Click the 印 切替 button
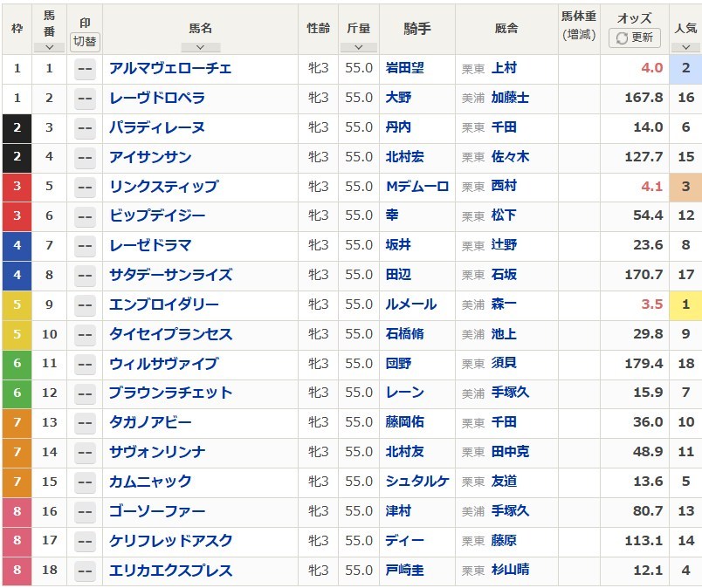This screenshot has height=588, width=702. [x=85, y=42]
